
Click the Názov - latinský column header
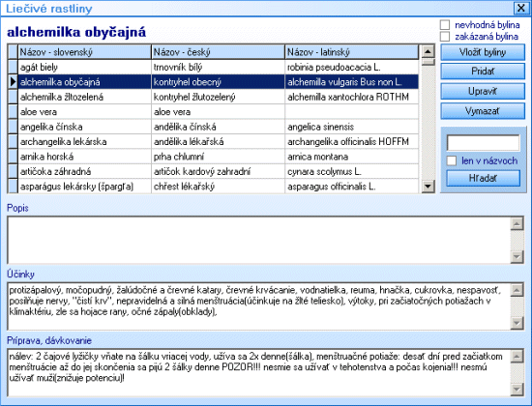[352, 52]
